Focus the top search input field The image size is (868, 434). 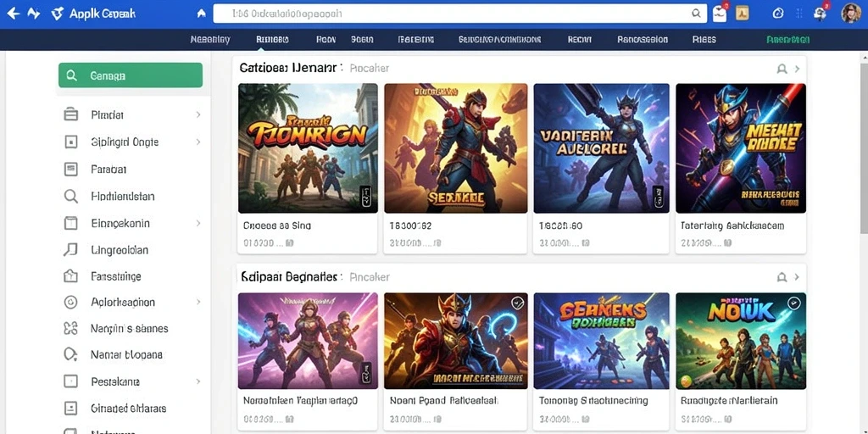click(x=459, y=14)
